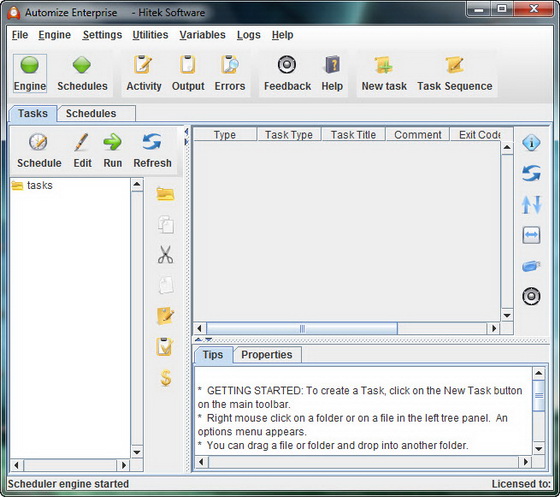Open the Logs menu

pyautogui.click(x=249, y=35)
